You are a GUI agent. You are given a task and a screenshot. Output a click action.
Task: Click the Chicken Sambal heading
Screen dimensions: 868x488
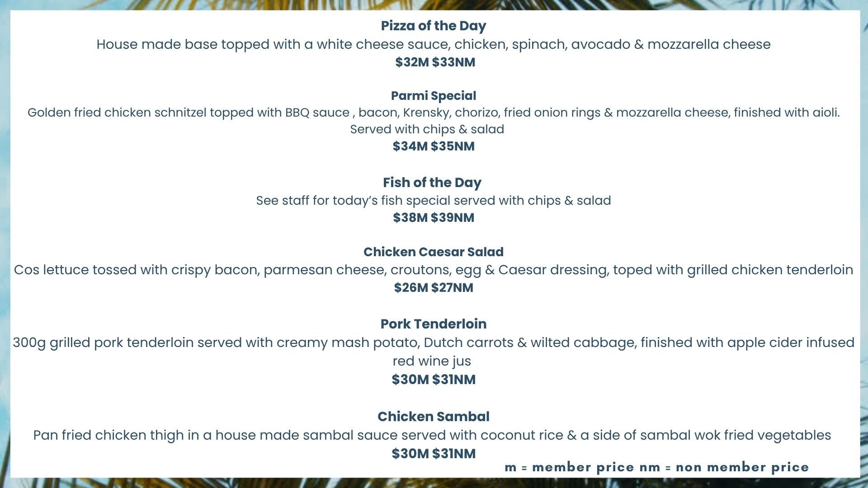434,416
